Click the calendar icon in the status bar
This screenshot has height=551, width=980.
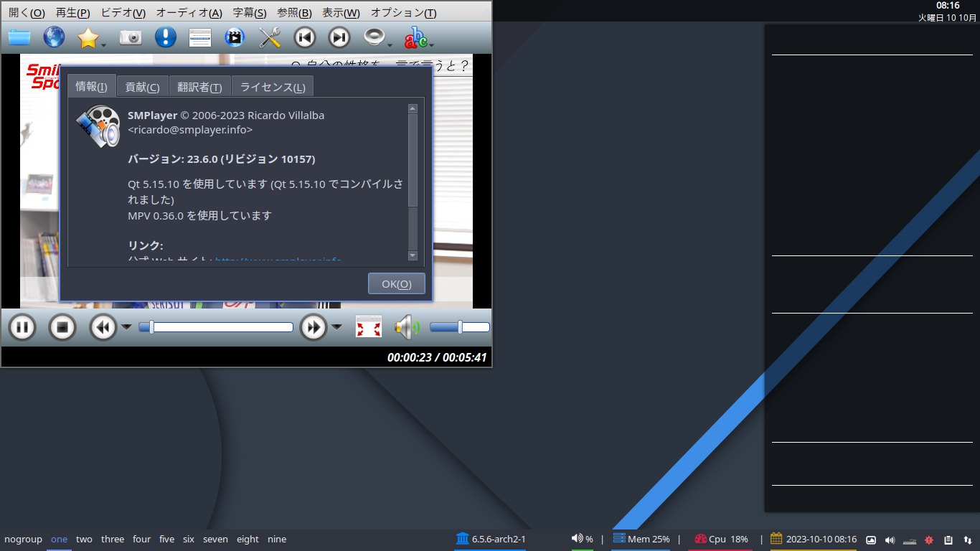click(x=776, y=538)
